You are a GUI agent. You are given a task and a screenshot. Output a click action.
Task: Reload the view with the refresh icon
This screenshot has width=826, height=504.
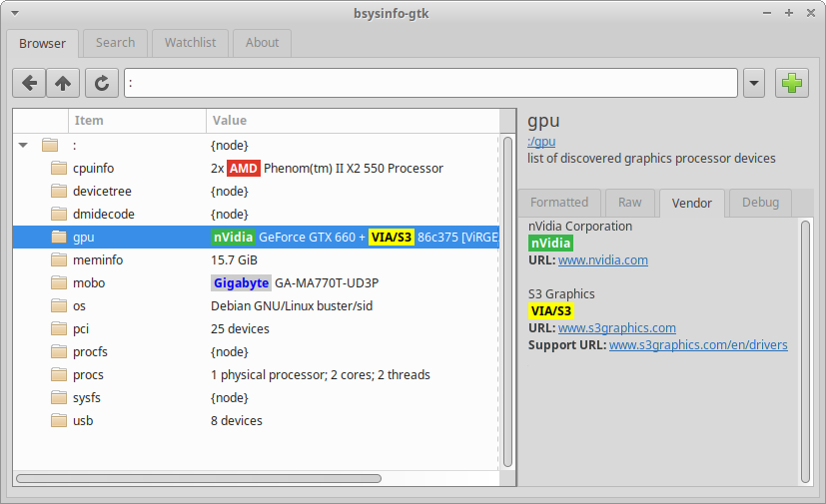click(102, 83)
